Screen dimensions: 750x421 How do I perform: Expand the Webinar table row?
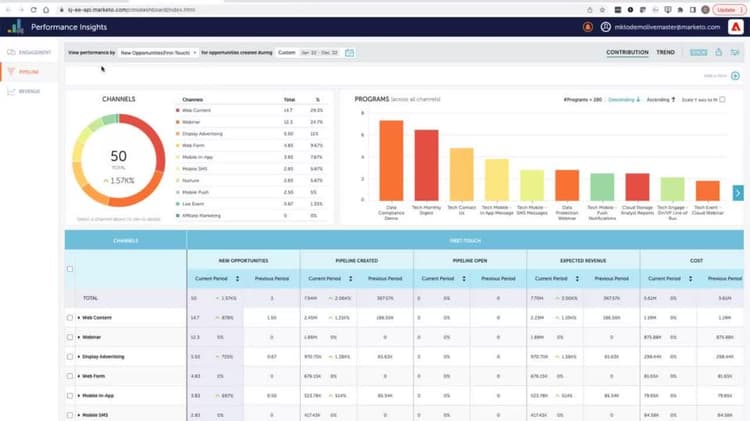click(x=79, y=337)
